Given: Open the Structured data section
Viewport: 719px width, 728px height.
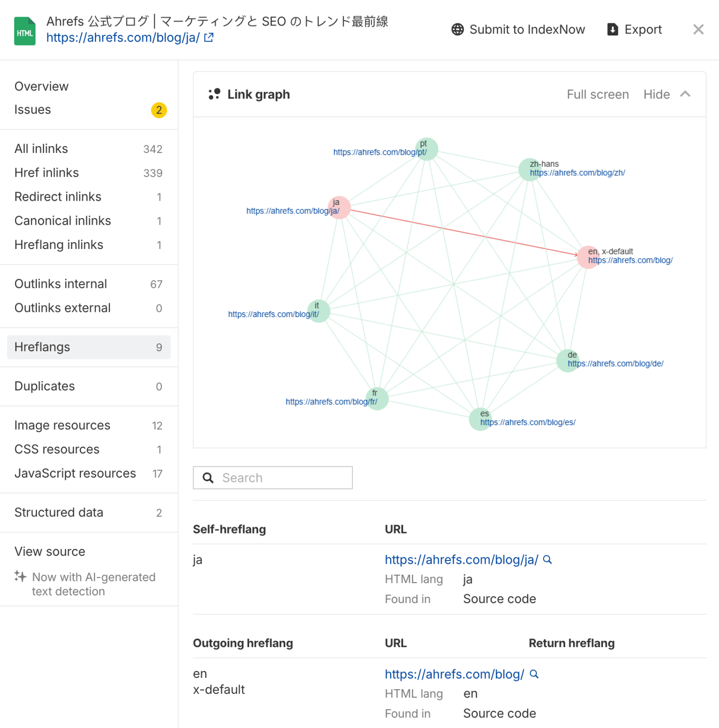Looking at the screenshot, I should pyautogui.click(x=59, y=512).
